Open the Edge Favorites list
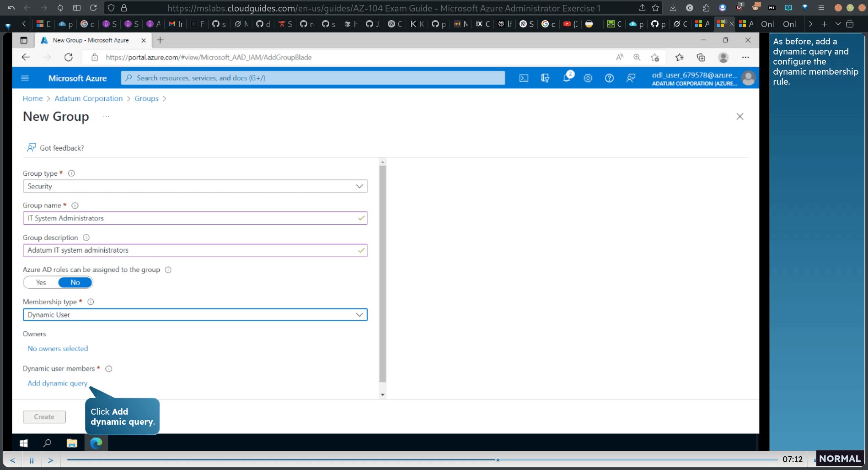Viewport: 868px width, 470px height. 680,57
